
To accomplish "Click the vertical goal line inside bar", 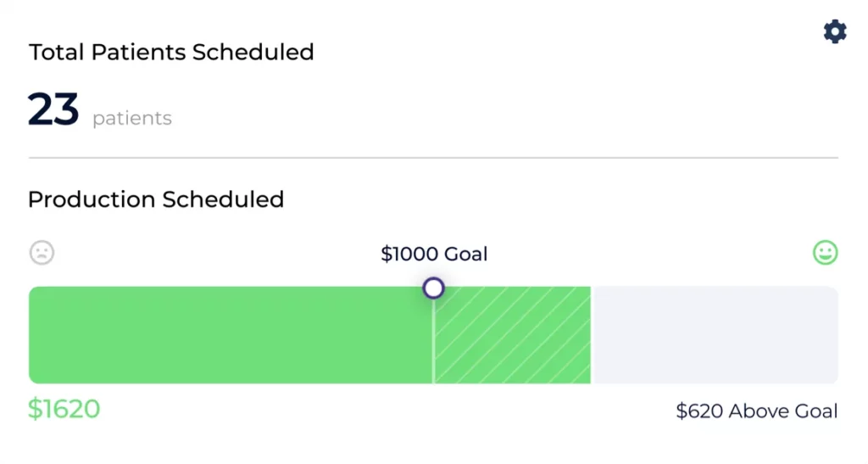I will [x=433, y=348].
